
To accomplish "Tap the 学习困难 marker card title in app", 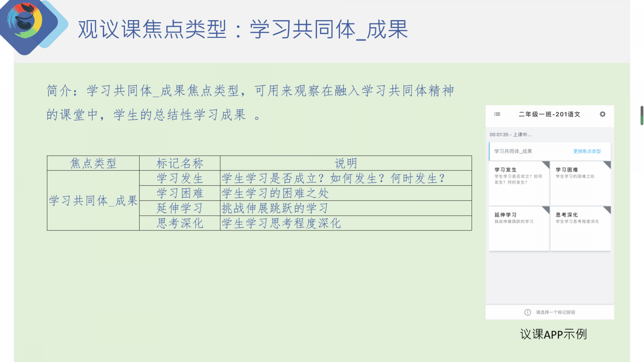I will 567,170.
